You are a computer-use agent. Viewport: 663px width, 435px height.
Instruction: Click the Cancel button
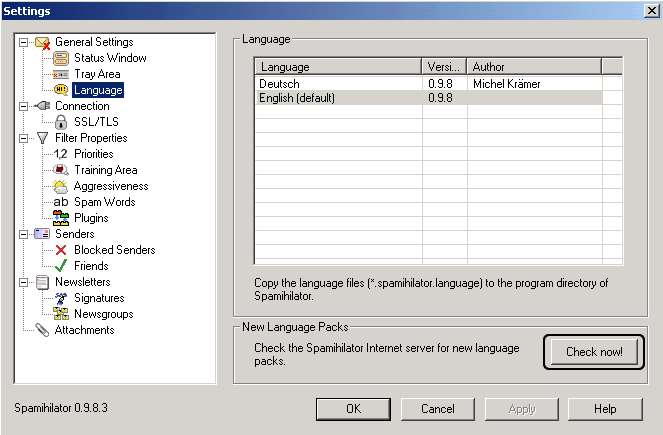pos(438,409)
